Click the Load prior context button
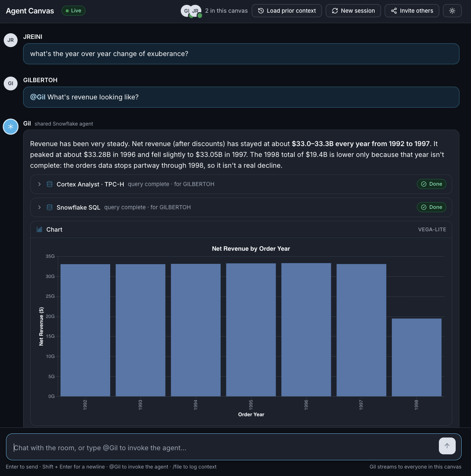 pos(287,11)
